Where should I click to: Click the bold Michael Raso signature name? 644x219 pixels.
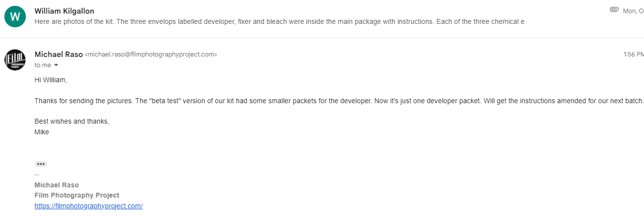coord(56,185)
